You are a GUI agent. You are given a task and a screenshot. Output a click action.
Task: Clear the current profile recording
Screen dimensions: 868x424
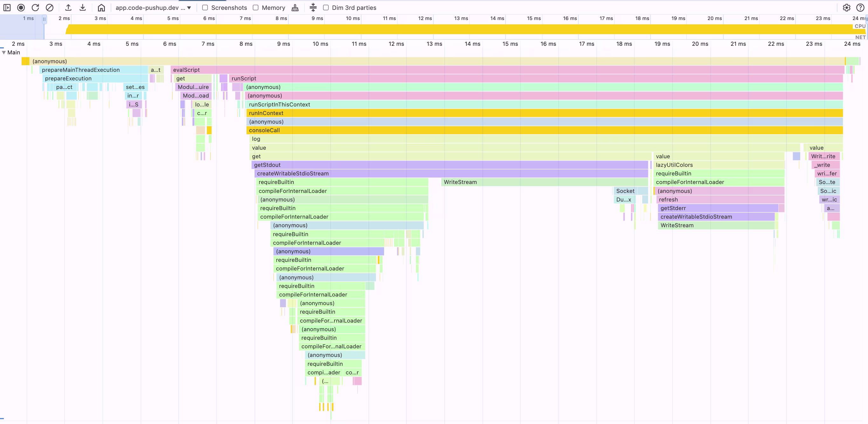click(50, 7)
